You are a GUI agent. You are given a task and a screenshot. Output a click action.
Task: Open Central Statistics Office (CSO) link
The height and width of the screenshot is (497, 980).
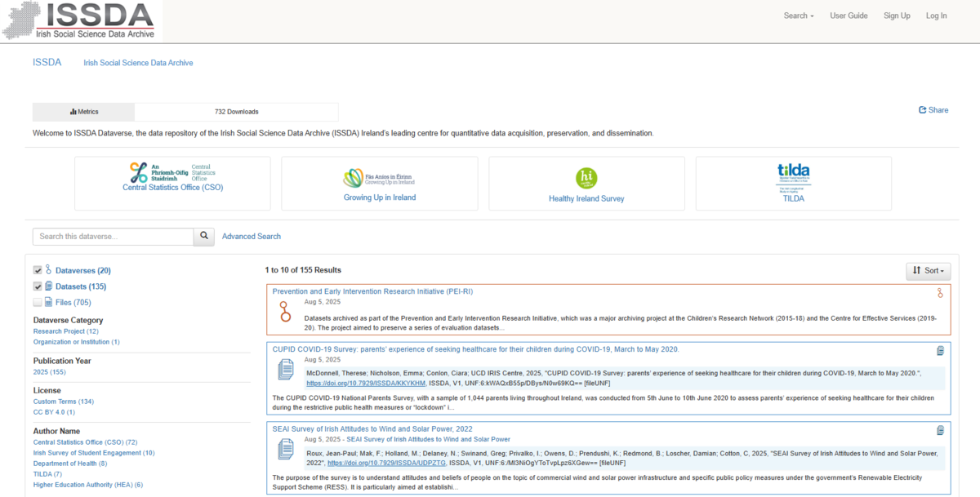tap(172, 188)
